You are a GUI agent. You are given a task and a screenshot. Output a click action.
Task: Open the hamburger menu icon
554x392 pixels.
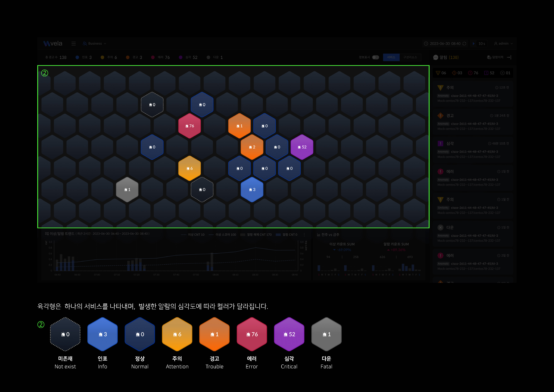74,43
